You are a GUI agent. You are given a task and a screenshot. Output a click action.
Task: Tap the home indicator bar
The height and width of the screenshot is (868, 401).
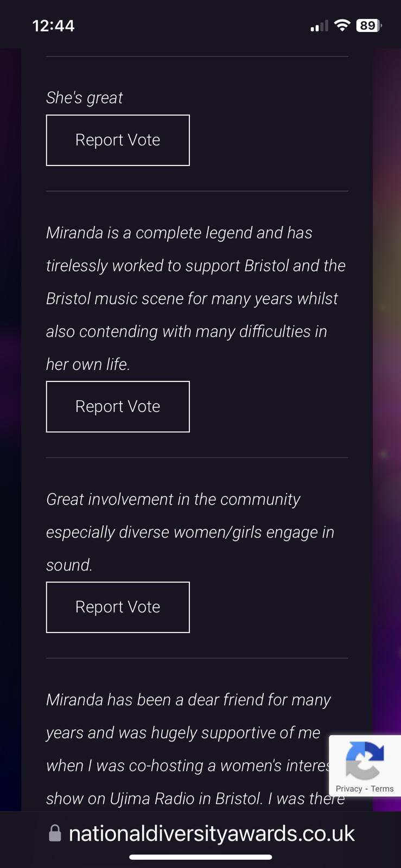[x=200, y=857]
